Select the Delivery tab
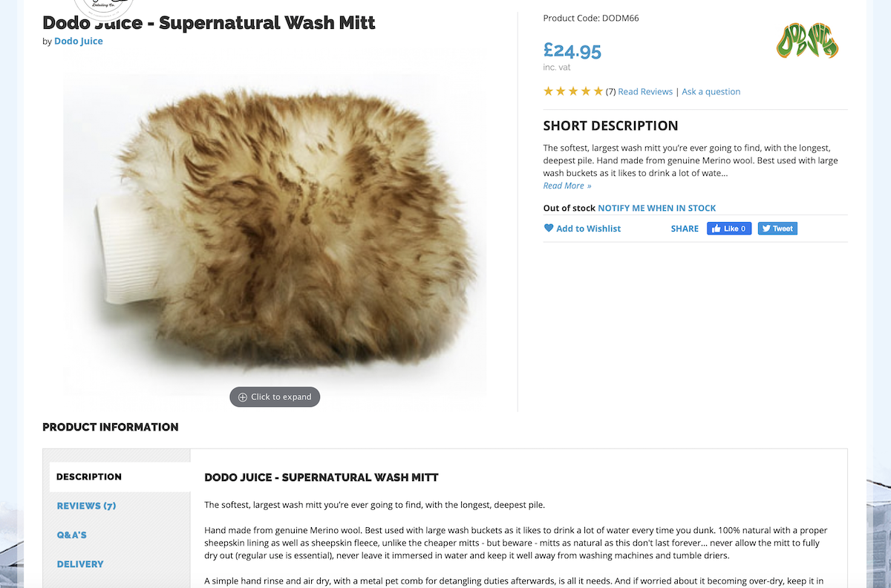This screenshot has height=588, width=891. [80, 564]
